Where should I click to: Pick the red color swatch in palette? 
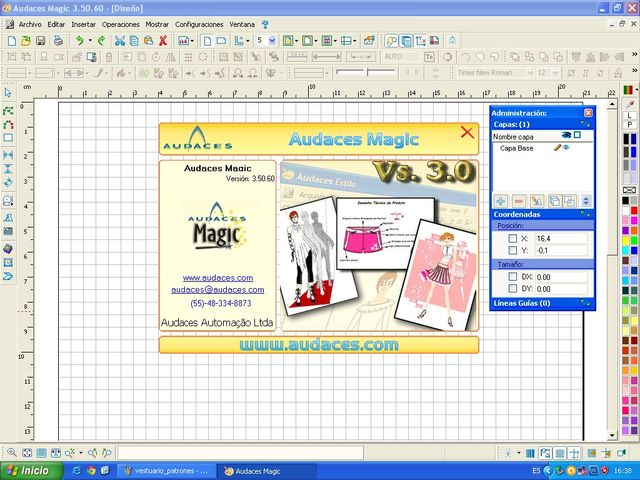coord(633,211)
